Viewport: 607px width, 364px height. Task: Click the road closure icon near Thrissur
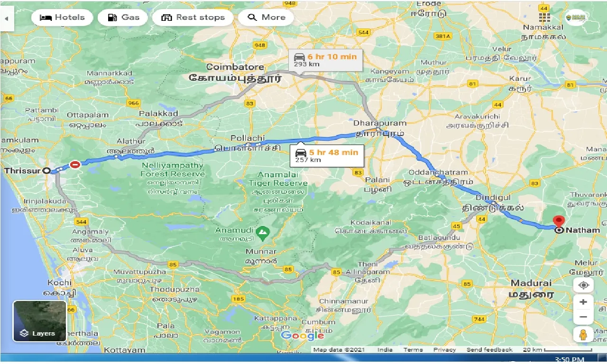(x=75, y=164)
